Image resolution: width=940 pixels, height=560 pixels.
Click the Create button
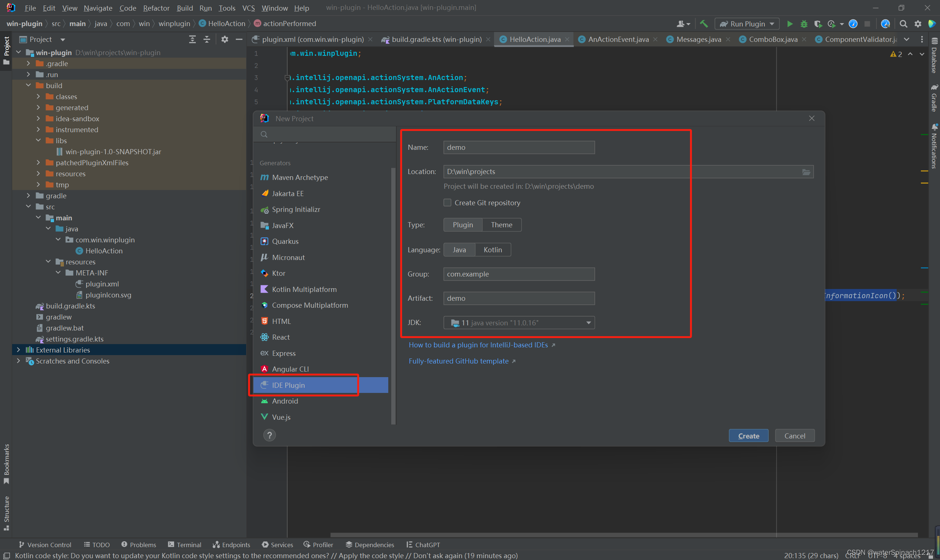(748, 436)
